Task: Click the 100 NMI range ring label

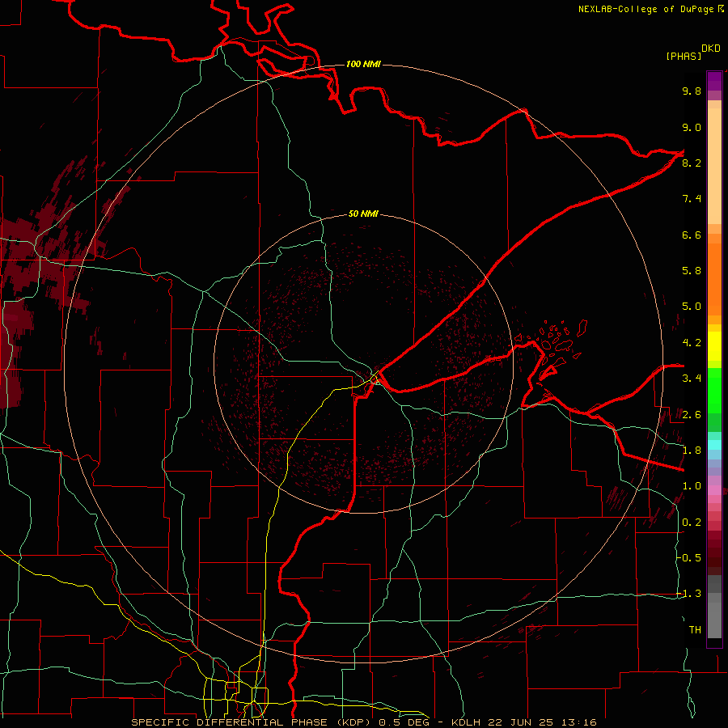Action: point(363,64)
